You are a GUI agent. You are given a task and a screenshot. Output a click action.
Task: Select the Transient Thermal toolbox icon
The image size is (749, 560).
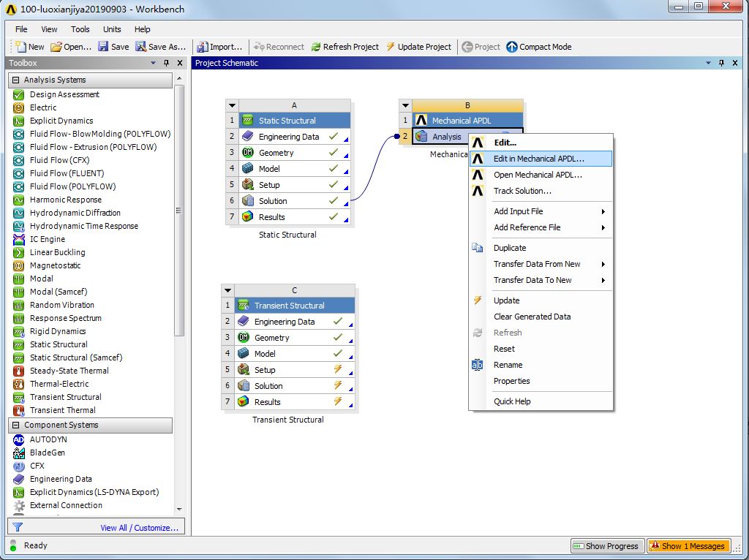(18, 410)
